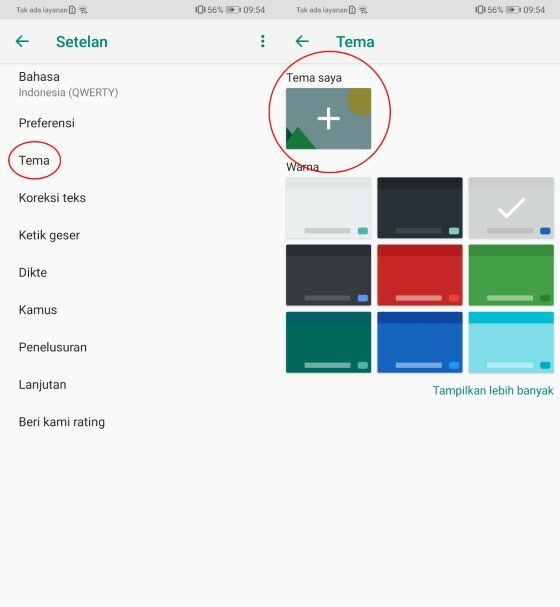Tap Tampilkan lebih banyak link

[x=493, y=391]
